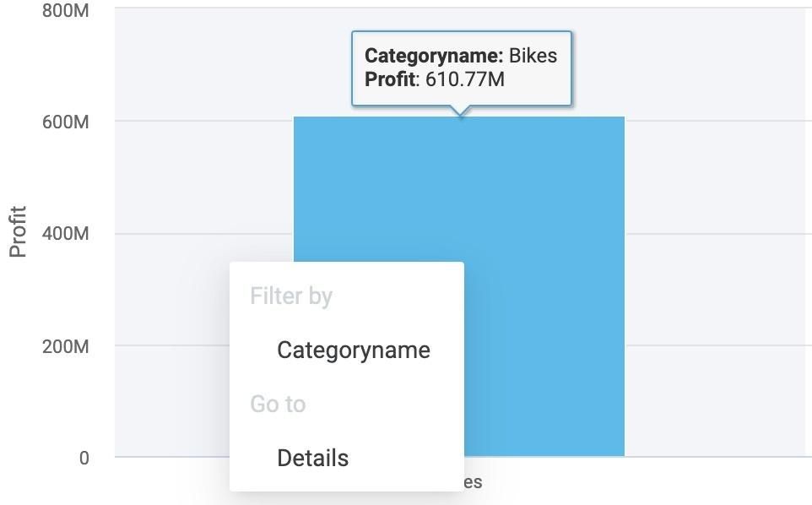This screenshot has height=505, width=812.
Task: Click the partially hidden x-axis category label
Action: 473,482
